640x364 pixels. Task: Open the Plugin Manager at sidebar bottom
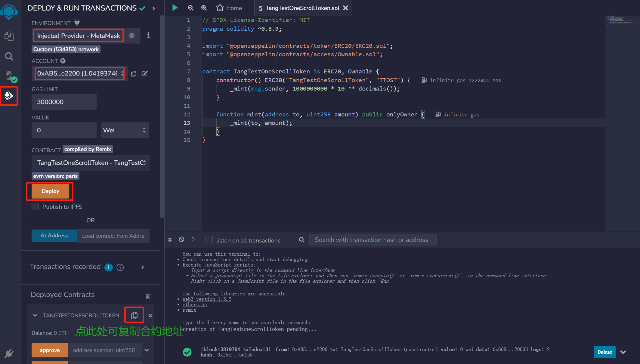9,353
